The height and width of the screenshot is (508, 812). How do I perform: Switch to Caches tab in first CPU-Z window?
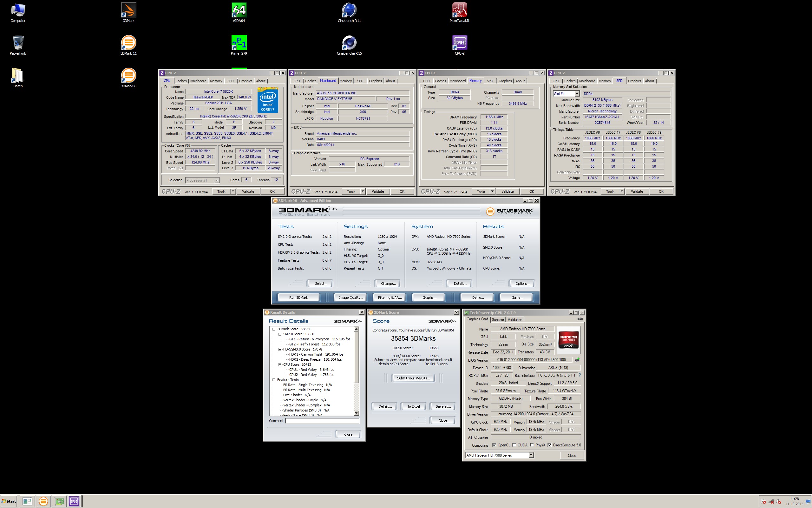(x=181, y=81)
